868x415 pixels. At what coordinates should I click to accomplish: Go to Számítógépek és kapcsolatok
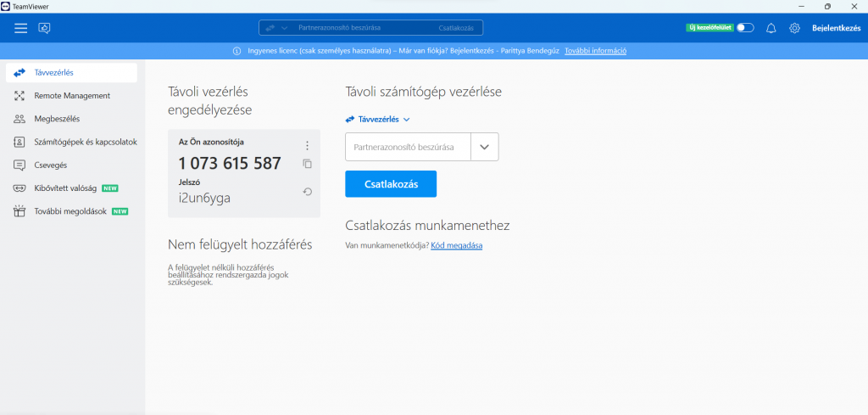click(x=85, y=142)
